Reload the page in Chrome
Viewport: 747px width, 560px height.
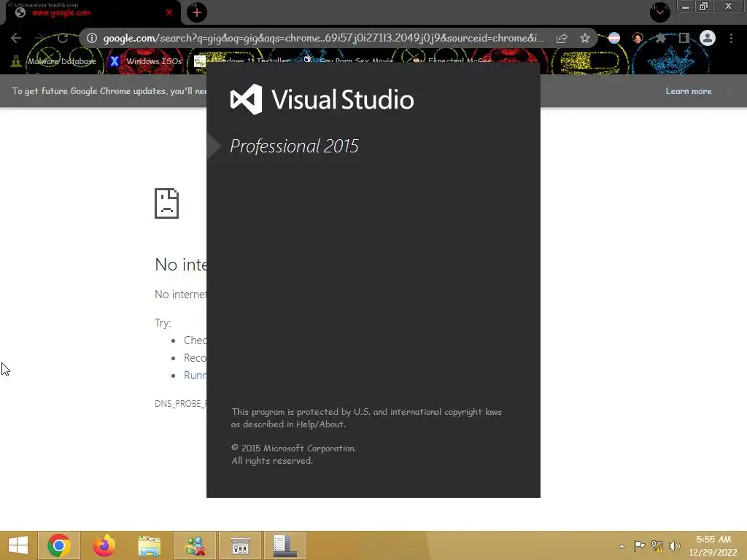click(x=63, y=38)
